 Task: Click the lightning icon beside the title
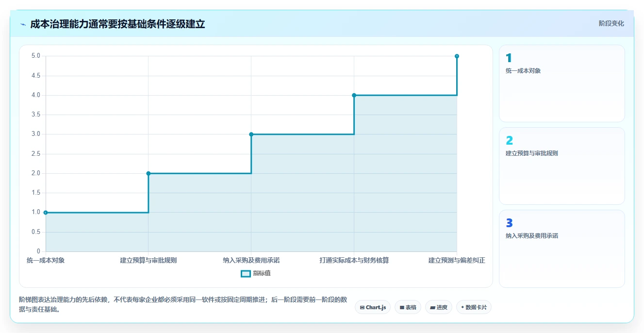tap(23, 24)
